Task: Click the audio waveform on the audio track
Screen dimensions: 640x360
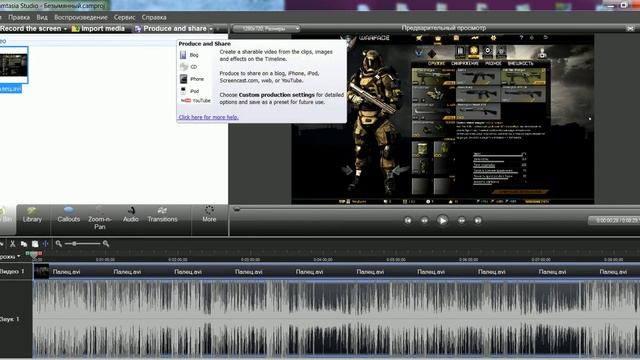Action: tap(336, 319)
